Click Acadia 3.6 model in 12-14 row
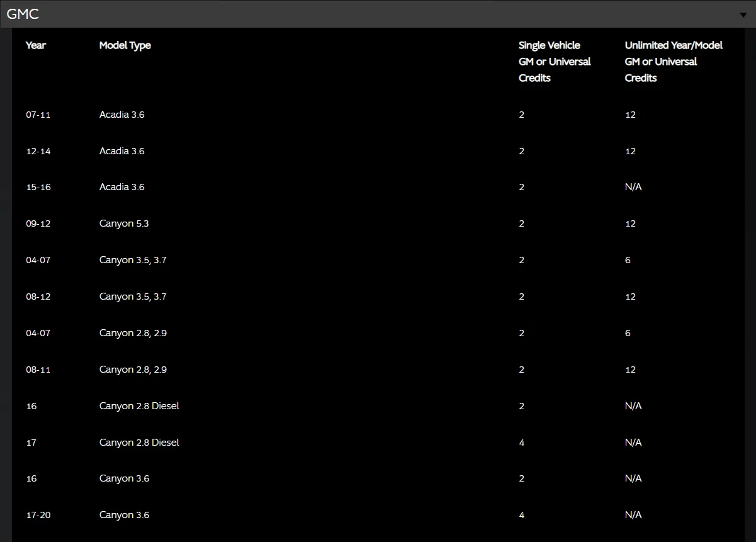This screenshot has height=542, width=756. point(122,151)
